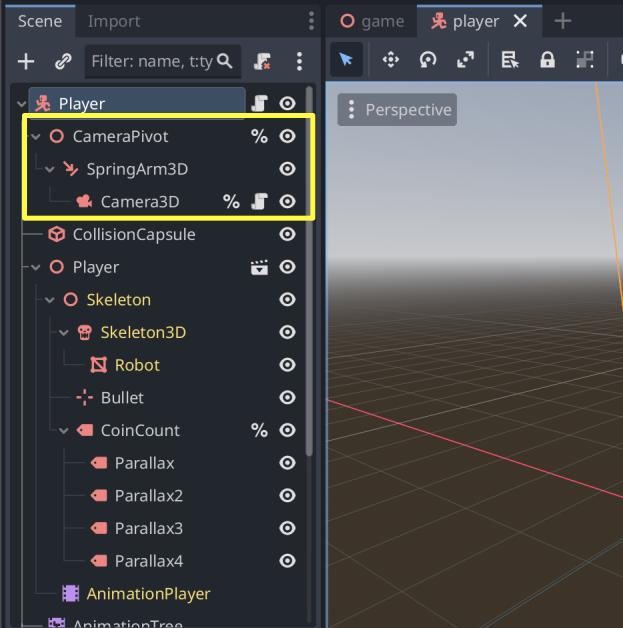623x628 pixels.
Task: Click the lock selected node icon
Action: [x=547, y=60]
